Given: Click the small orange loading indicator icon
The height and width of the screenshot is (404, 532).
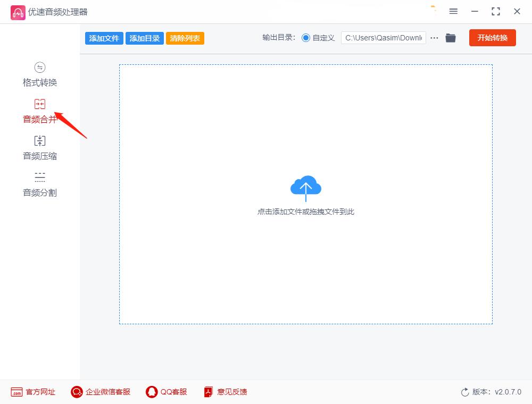Looking at the screenshot, I should pos(433,9).
